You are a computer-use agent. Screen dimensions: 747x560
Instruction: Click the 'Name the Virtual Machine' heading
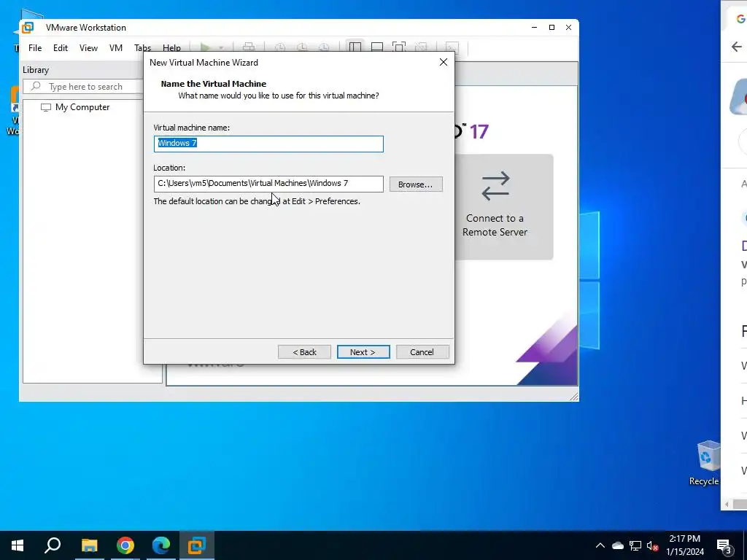click(214, 84)
